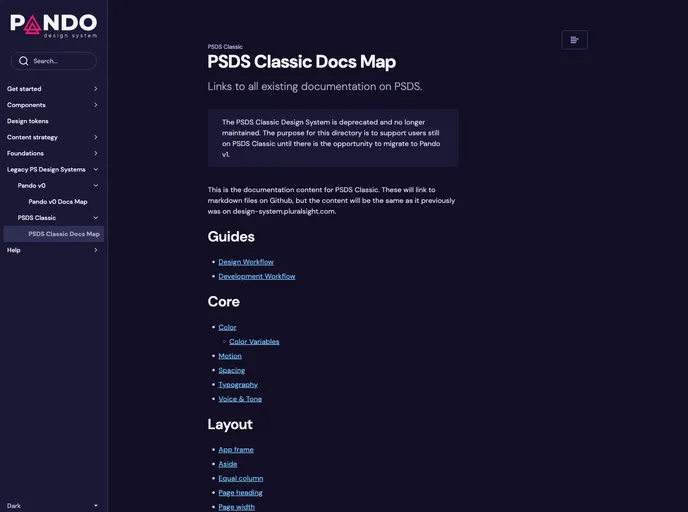Viewport: 688px width, 512px height.
Task: Collapse the Pando v0 subsection
Action: click(x=96, y=185)
